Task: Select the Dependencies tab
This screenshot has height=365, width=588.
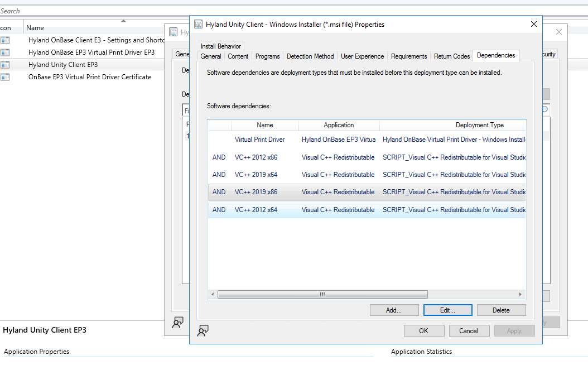Action: tap(496, 55)
